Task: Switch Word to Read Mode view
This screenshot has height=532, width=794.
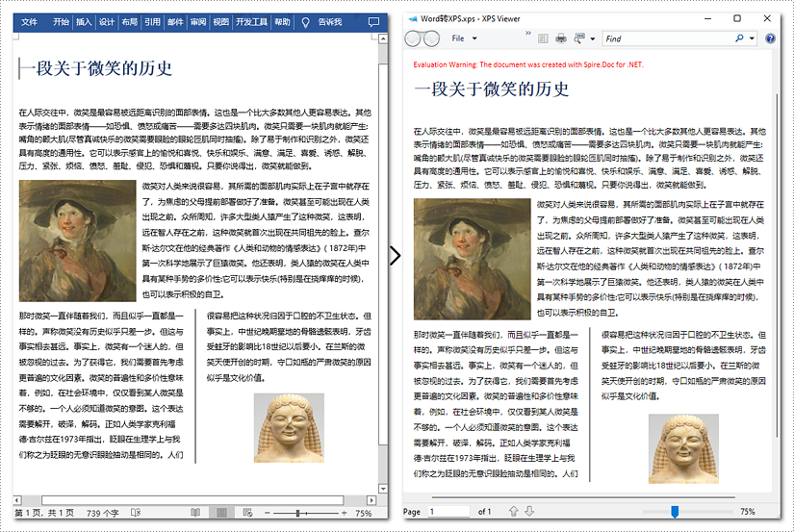Action: [195, 513]
